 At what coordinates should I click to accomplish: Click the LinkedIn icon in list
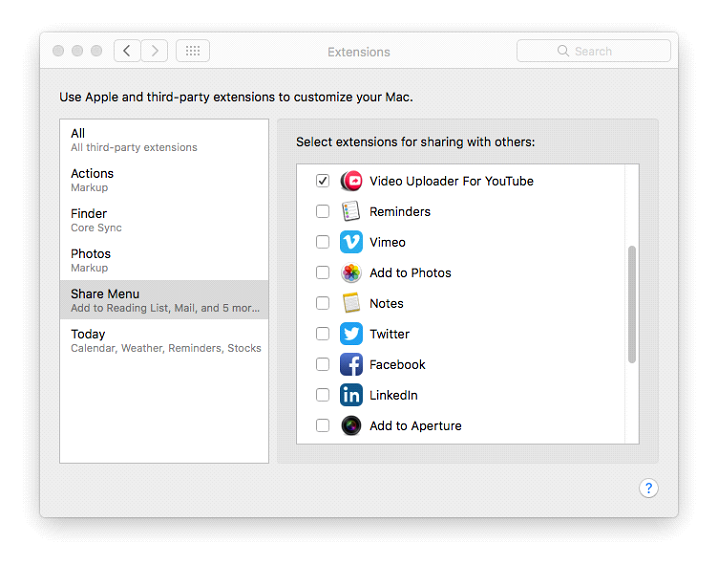(x=351, y=395)
